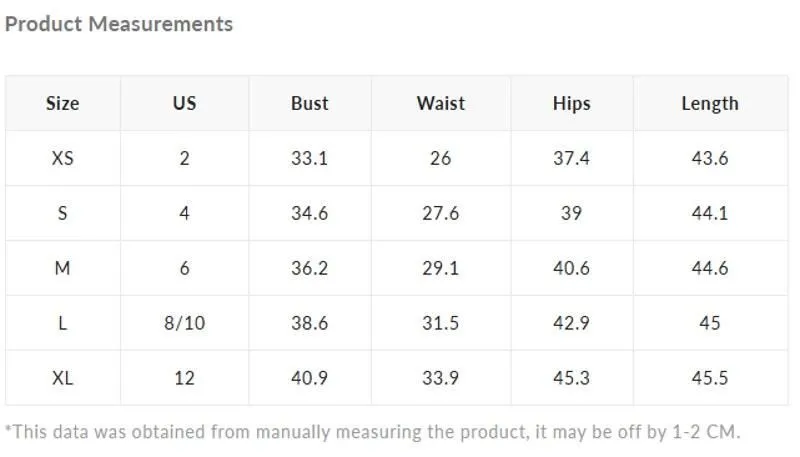800x457 pixels.
Task: Select length value 45.5 for XL
Action: 710,378
